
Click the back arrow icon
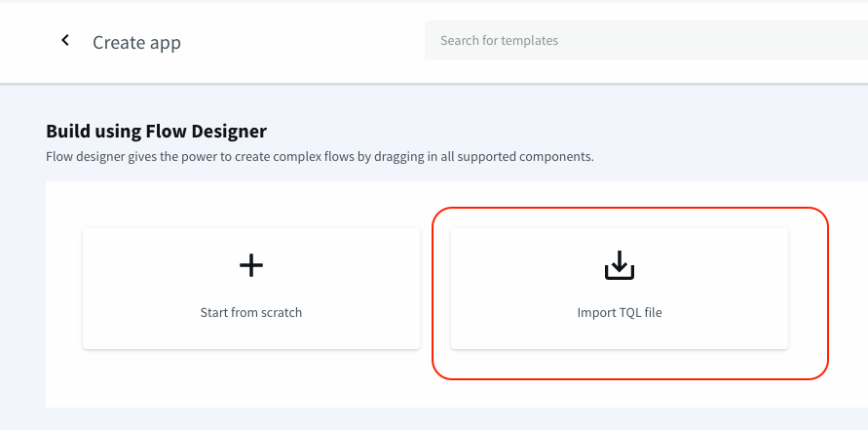coord(65,41)
